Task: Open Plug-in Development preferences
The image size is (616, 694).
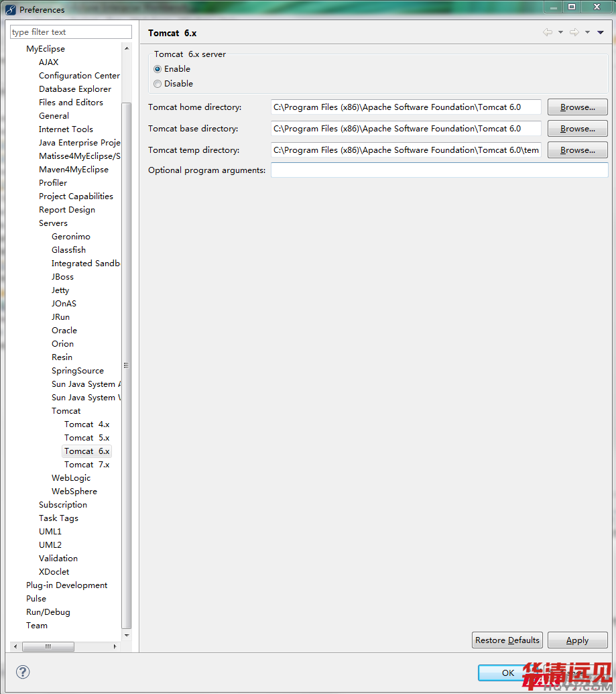Action: tap(66, 585)
